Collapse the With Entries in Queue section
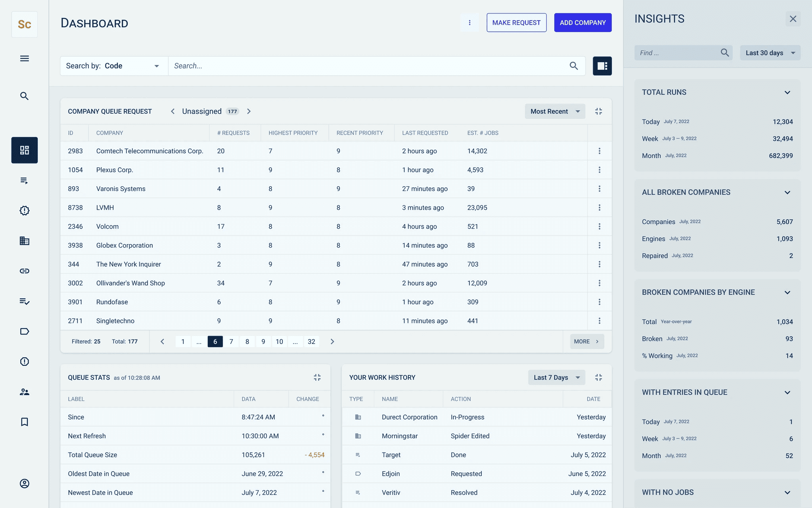 (787, 393)
